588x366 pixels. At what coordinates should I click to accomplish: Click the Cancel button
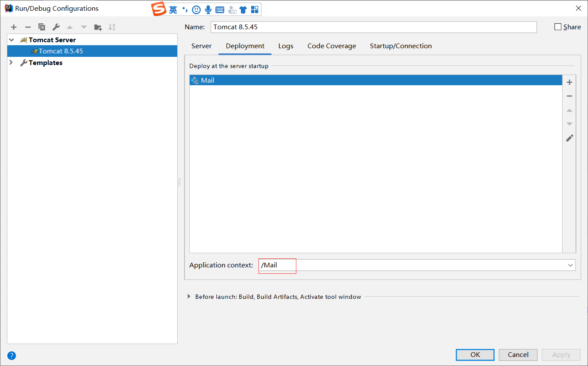(518, 355)
